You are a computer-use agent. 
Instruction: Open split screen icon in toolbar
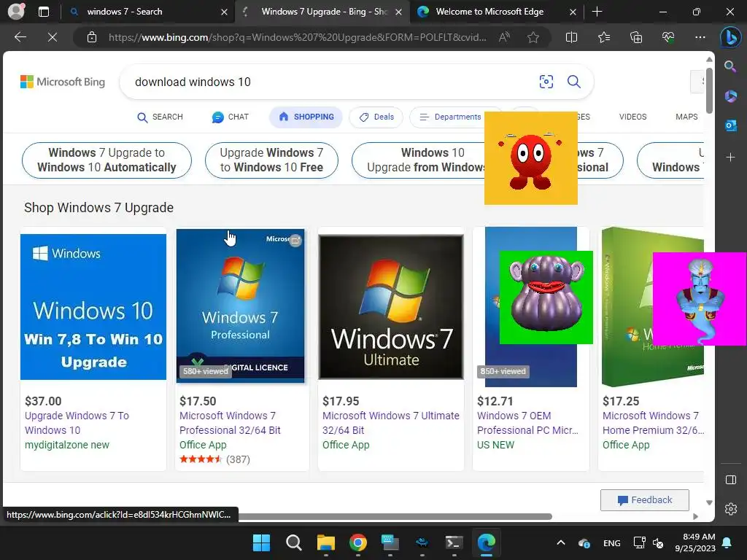tap(571, 37)
